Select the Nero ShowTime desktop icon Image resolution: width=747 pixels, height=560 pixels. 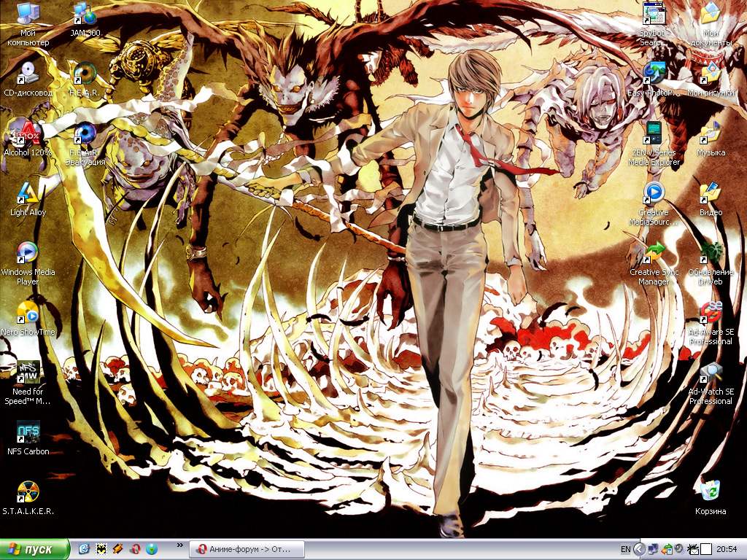coord(28,319)
